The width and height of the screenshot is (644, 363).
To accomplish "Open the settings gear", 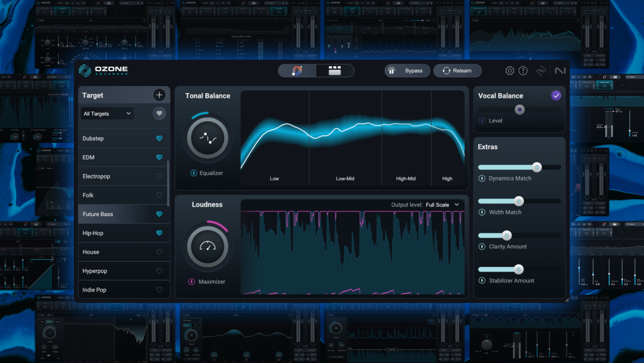I will 510,70.
